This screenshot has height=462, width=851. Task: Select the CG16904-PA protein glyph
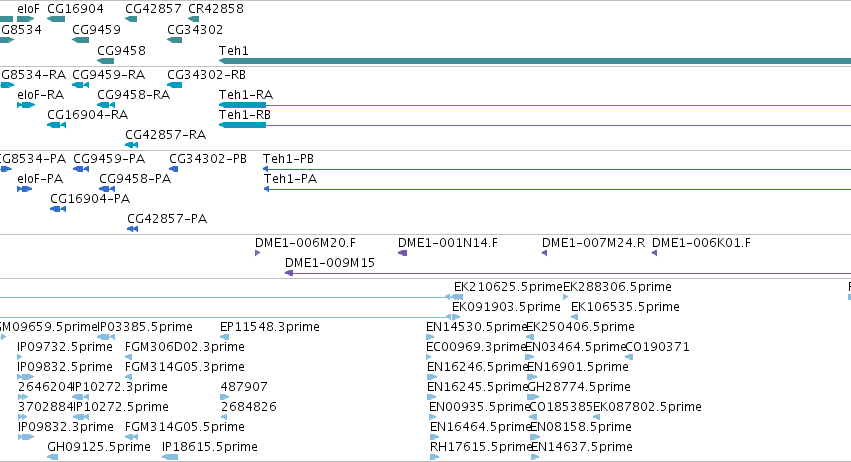58,209
